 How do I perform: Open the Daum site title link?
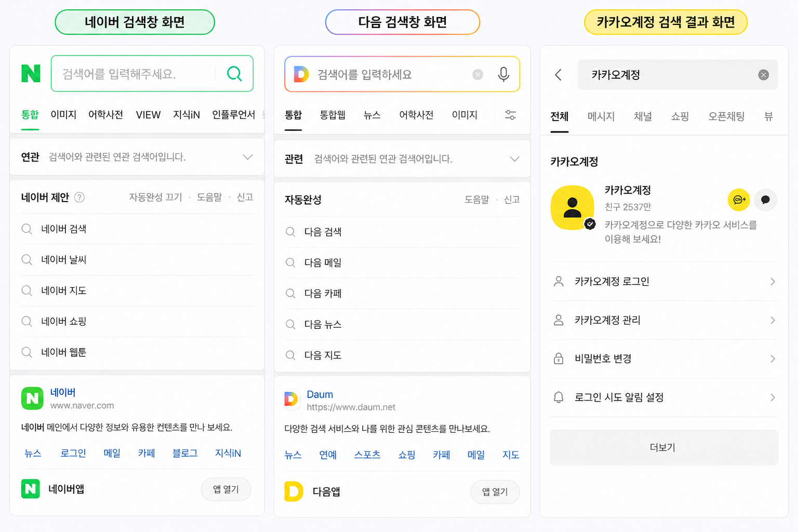click(320, 394)
